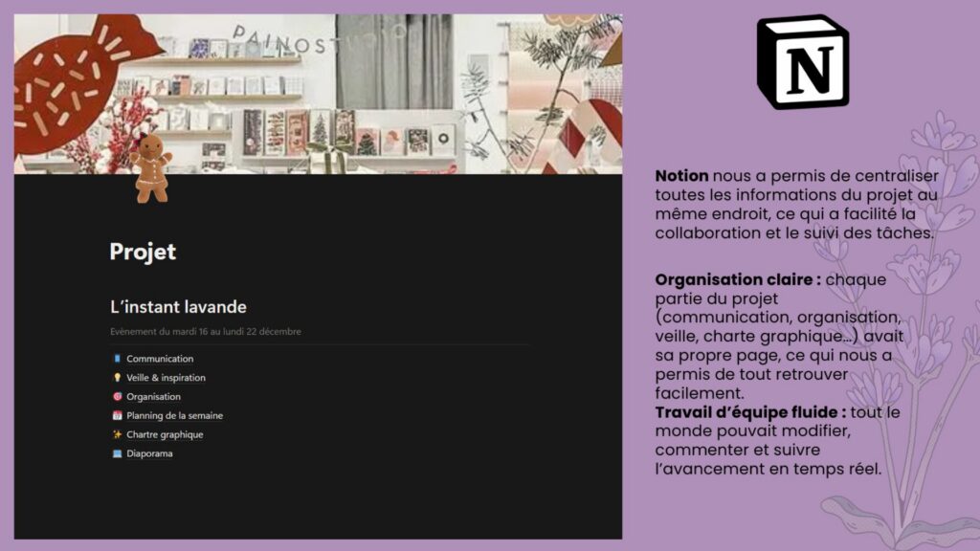Click the laptop icon beside Diaporama
Image resolution: width=980 pixels, height=551 pixels.
[x=117, y=454]
